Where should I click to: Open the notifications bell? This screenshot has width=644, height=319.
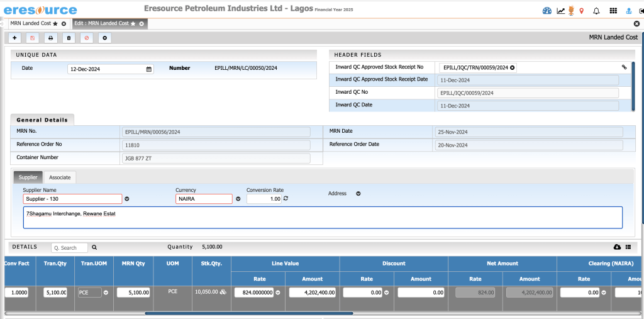tap(596, 11)
